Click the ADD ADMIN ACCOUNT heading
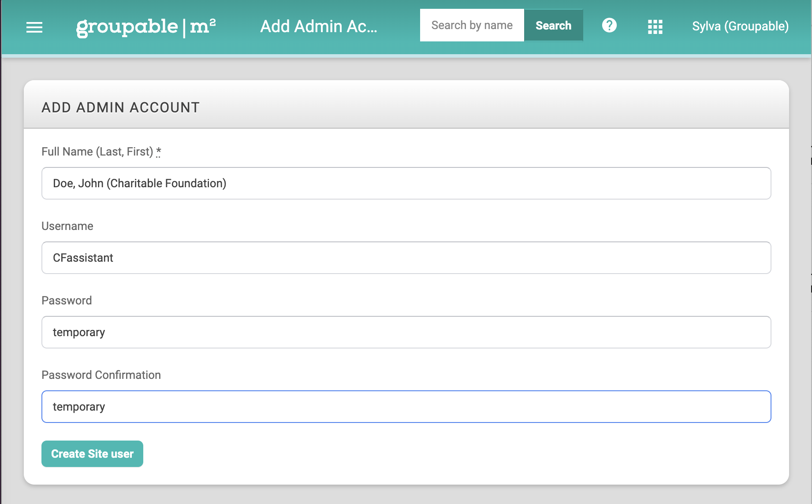812x504 pixels. (x=120, y=107)
